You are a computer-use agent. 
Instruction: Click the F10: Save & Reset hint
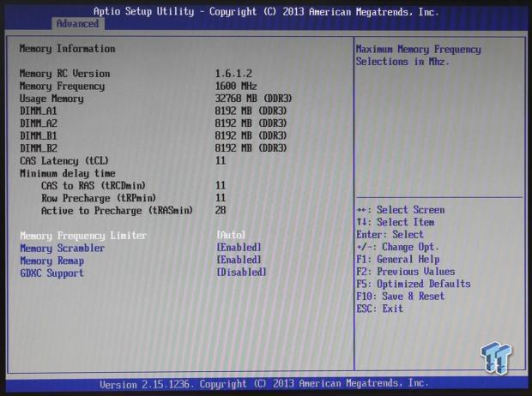(401, 297)
